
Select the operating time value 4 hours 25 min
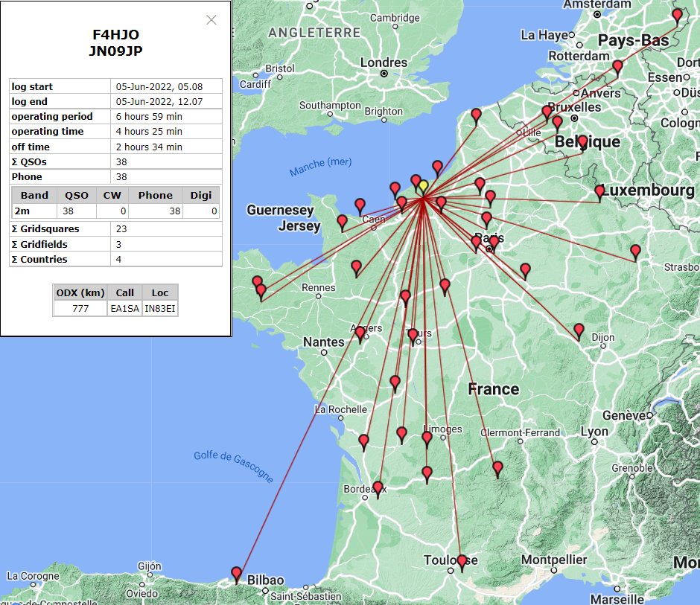(149, 132)
